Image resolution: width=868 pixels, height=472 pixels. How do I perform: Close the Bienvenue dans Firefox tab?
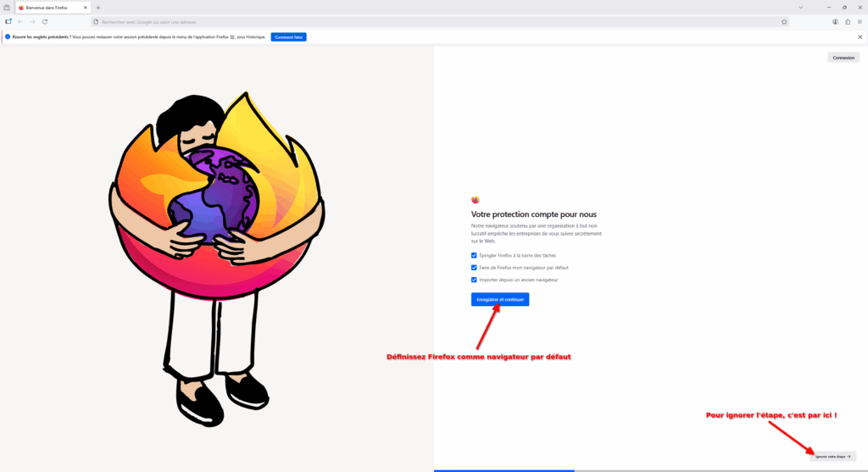(86, 8)
